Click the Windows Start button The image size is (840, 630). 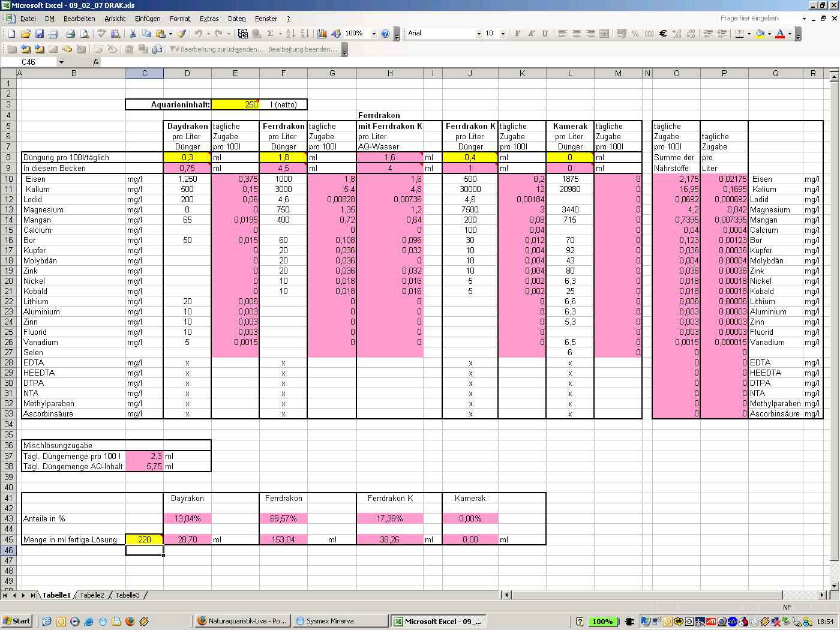pos(17,621)
